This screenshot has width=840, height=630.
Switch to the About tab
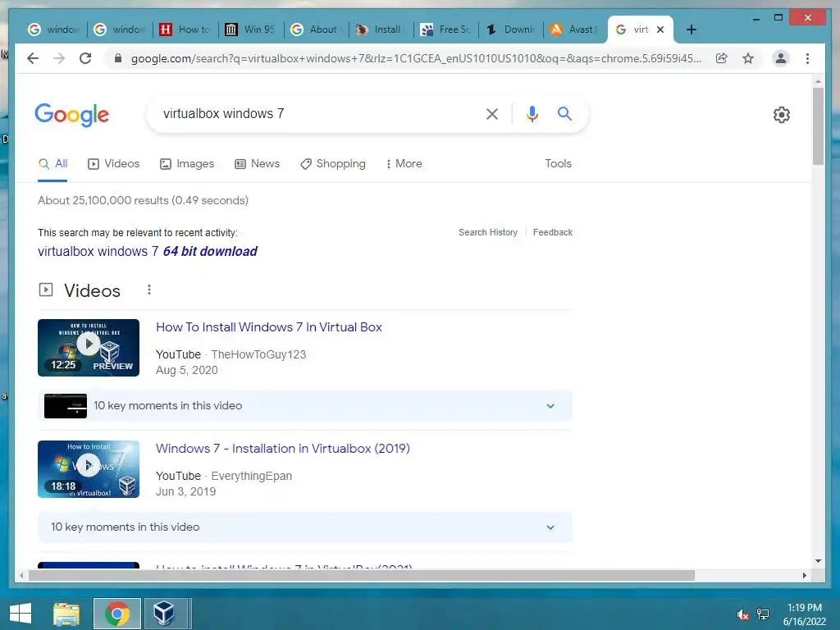[x=316, y=30]
